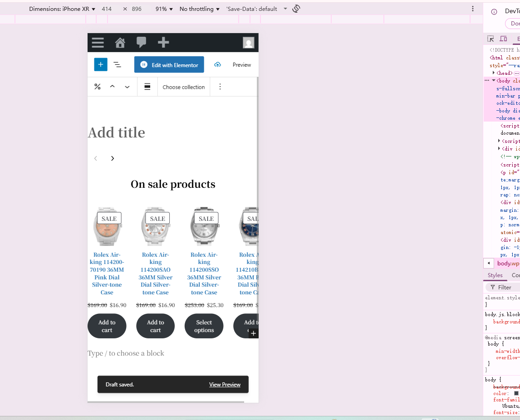The image size is (520, 420).
Task: Click the Type / to choose a block field
Action: (126, 353)
